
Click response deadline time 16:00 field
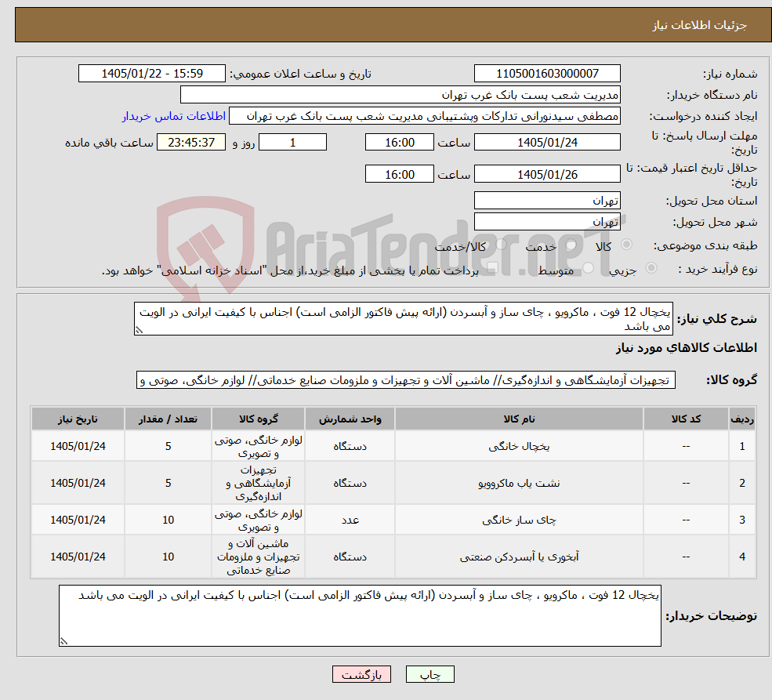coord(399,142)
